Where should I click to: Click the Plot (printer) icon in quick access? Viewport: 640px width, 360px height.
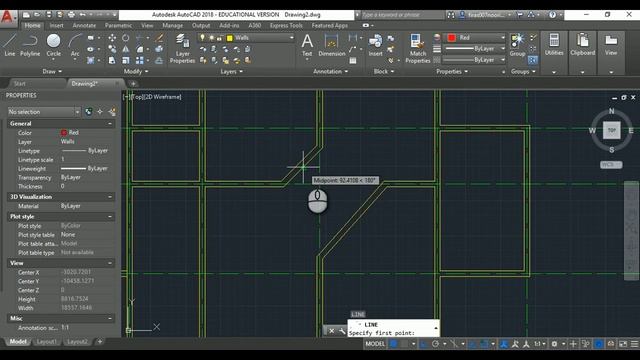point(71,15)
